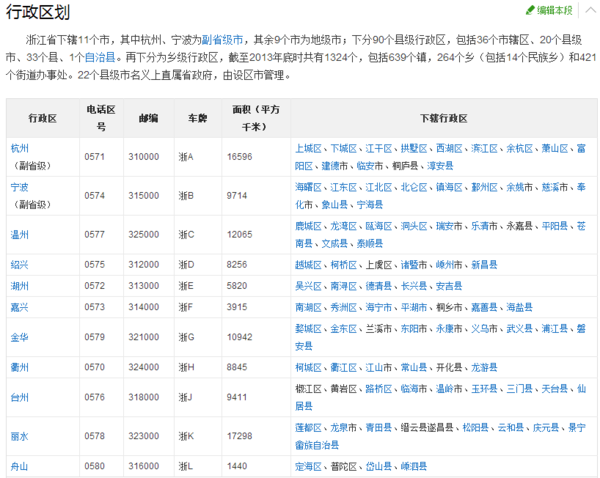Open the 丽水 city link

(20, 436)
